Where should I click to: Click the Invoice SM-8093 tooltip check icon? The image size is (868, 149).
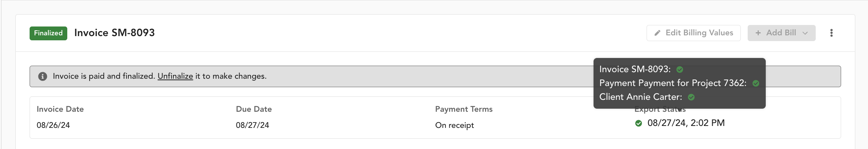pyautogui.click(x=680, y=70)
